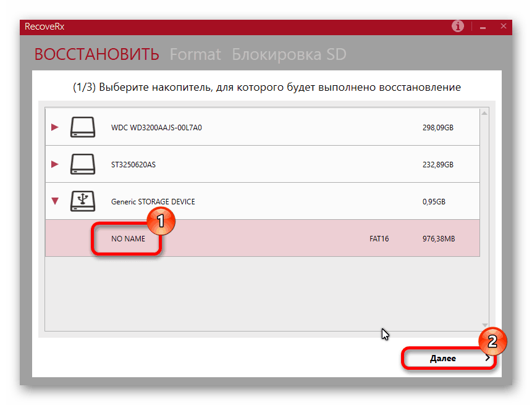Click the scrollbar down arrow

(x=484, y=325)
